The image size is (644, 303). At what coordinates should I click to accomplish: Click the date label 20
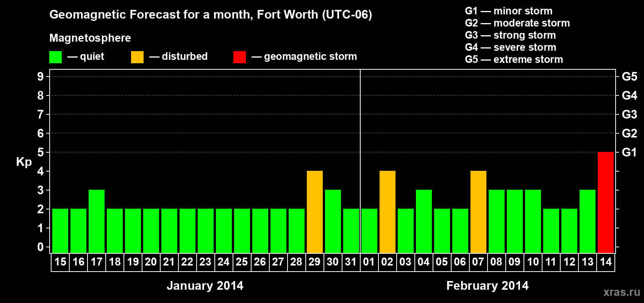[x=151, y=262]
